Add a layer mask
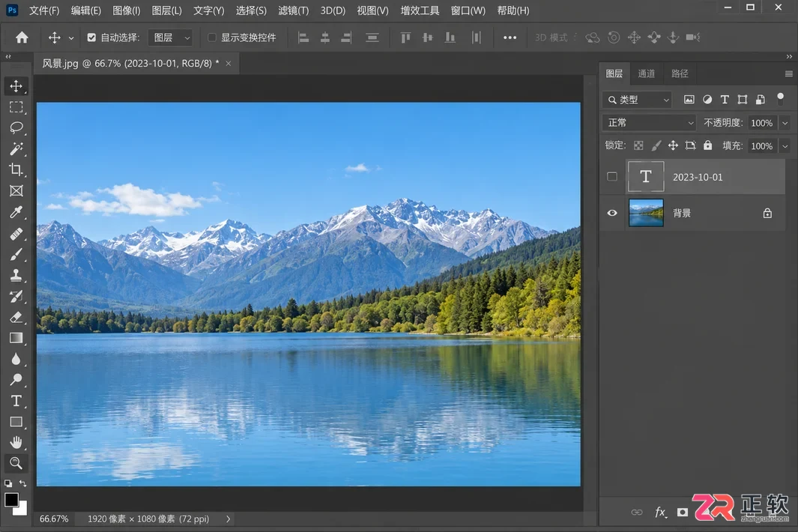Screen dimensions: 798x532 coord(683,513)
